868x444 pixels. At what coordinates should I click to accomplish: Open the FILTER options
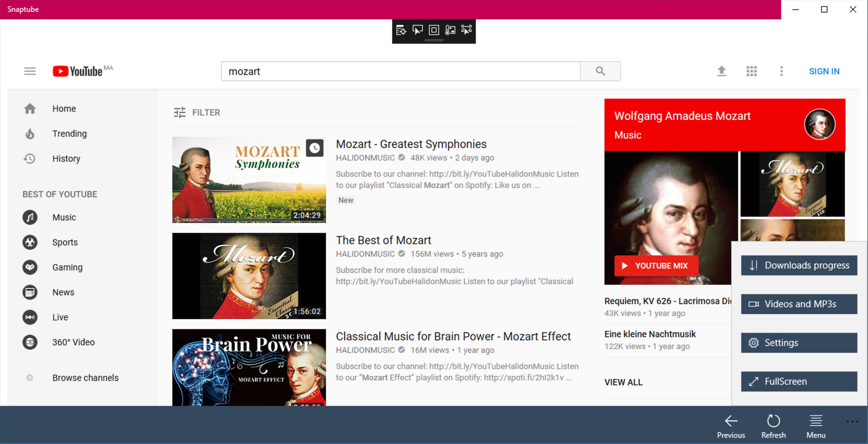197,112
